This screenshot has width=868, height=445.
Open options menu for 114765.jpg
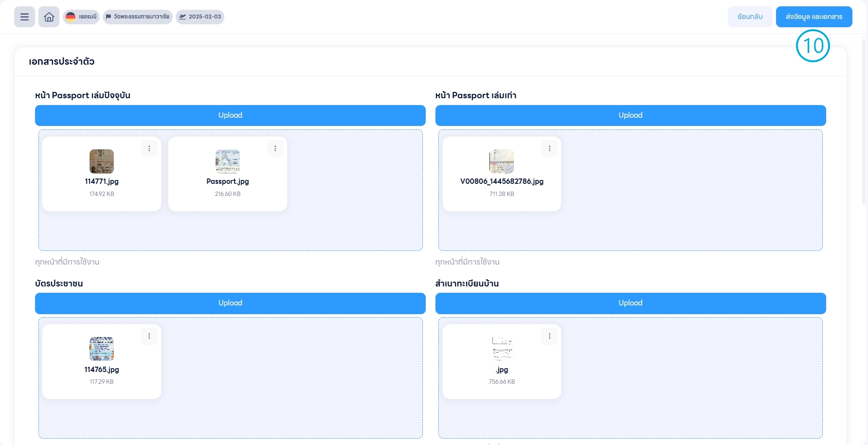click(149, 336)
